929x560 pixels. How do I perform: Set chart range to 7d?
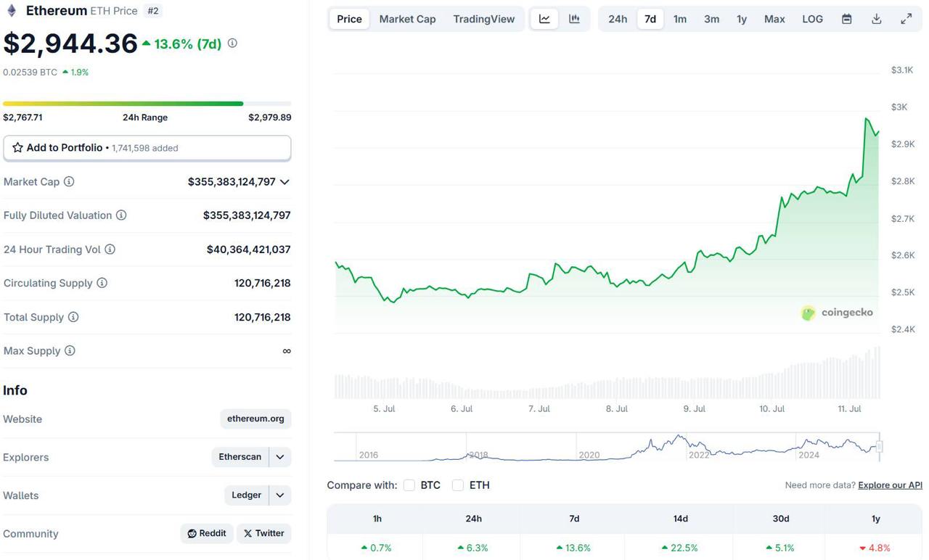[650, 19]
